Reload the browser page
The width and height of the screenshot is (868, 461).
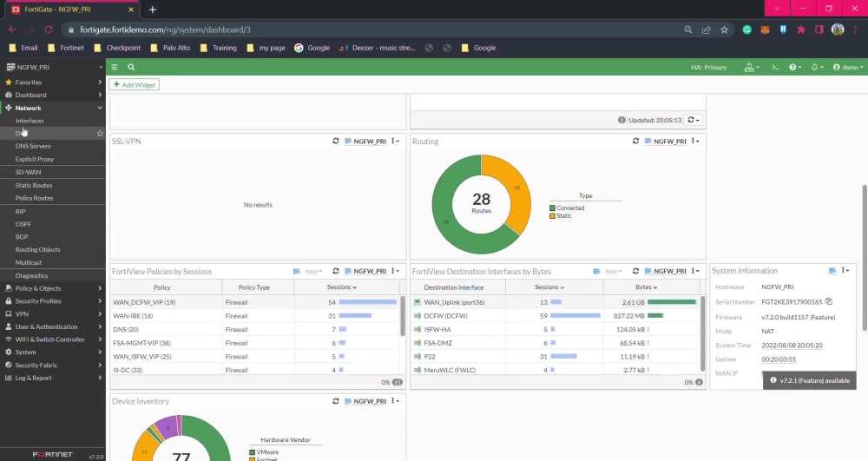(x=49, y=30)
